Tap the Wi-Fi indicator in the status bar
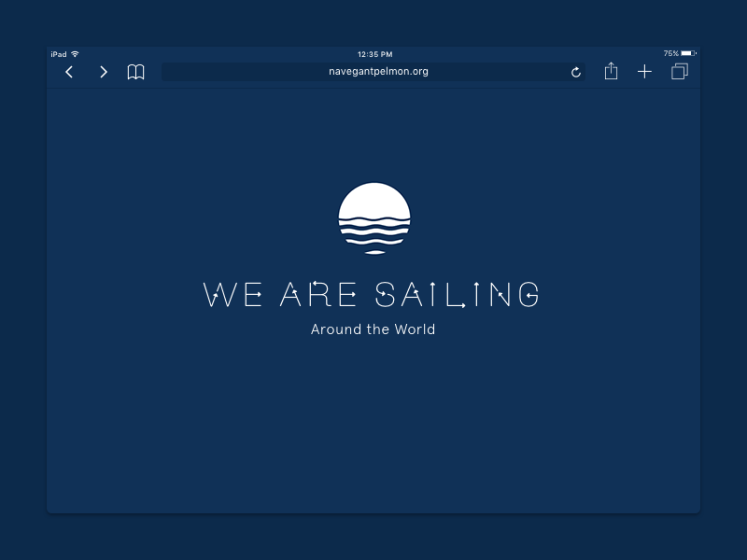 tap(74, 53)
